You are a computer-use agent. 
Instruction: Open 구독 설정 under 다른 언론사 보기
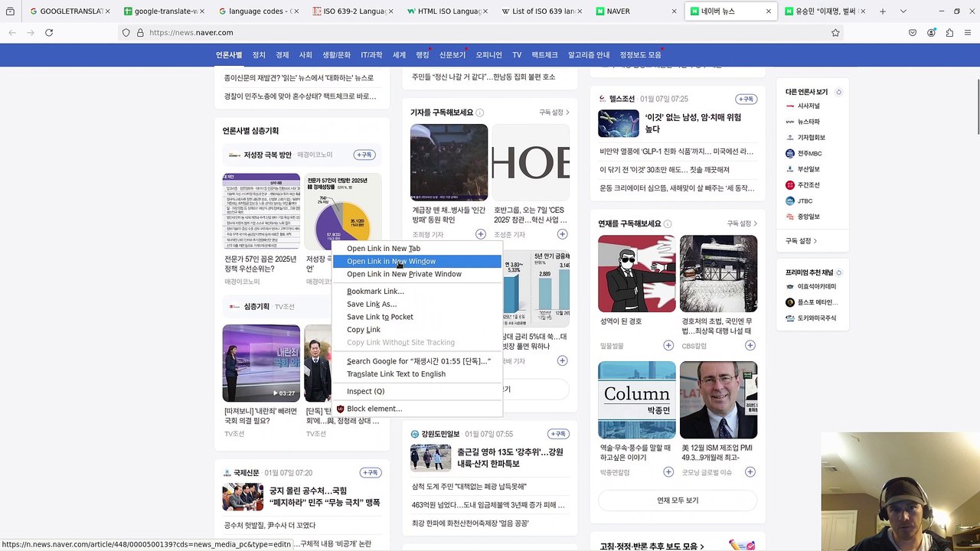tap(802, 240)
